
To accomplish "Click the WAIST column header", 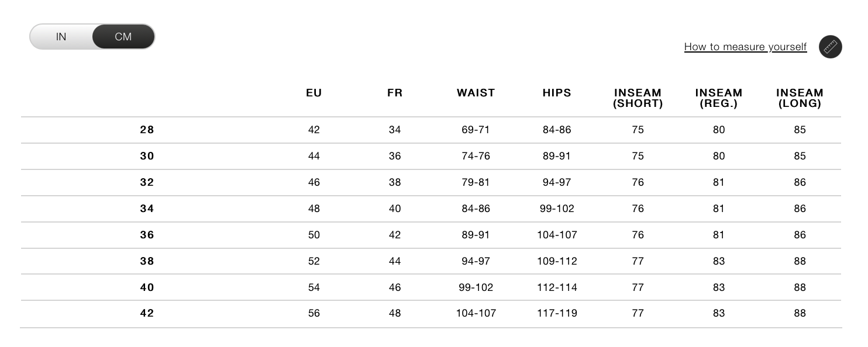I will coord(476,93).
